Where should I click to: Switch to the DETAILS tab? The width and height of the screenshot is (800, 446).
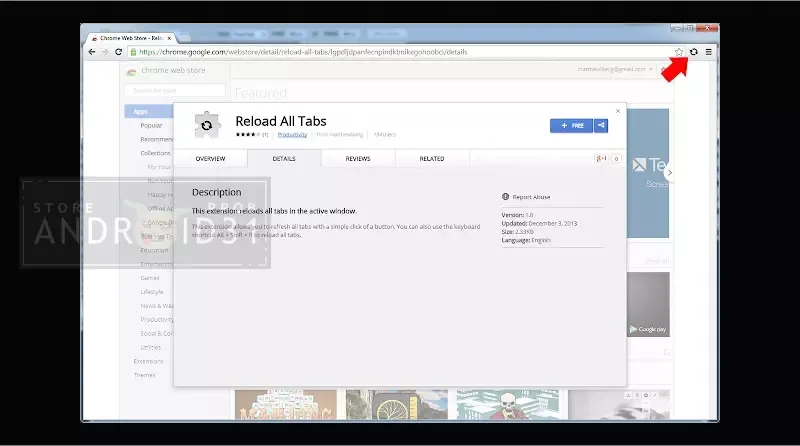point(284,159)
